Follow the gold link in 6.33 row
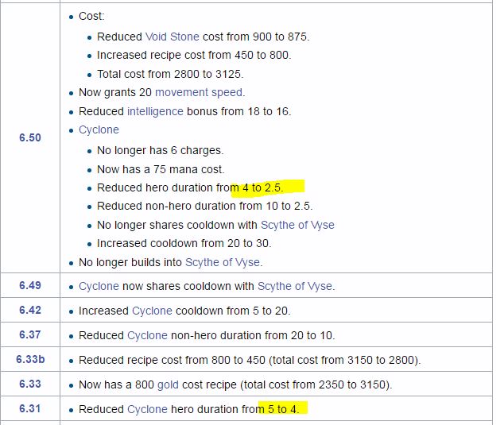This screenshot has height=425, width=504. pyautogui.click(x=168, y=384)
